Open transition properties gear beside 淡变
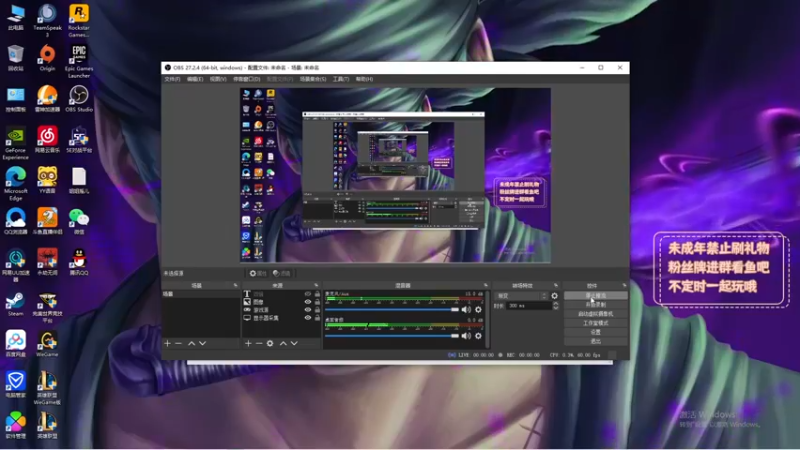Image resolution: width=800 pixels, height=450 pixels. (555, 296)
